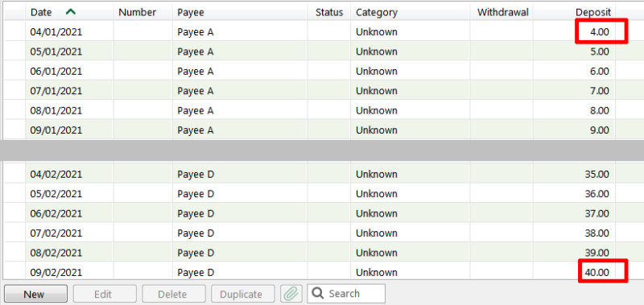Select date cell 08/01/2021
This screenshot has height=305, width=644.
pos(56,110)
